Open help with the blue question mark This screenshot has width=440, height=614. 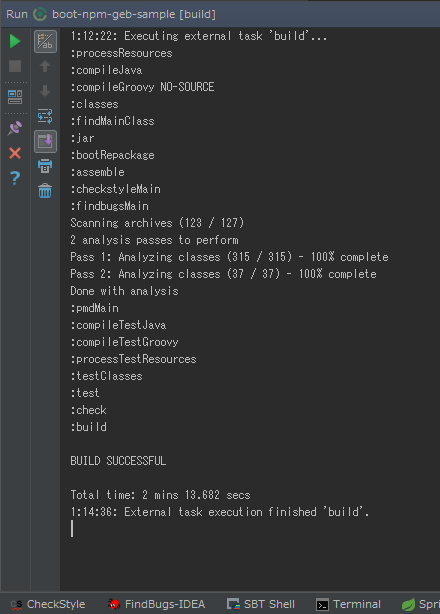[15, 178]
